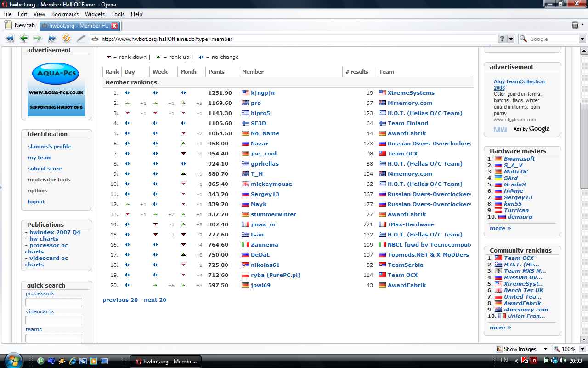Click the teams quick search field

point(54,339)
